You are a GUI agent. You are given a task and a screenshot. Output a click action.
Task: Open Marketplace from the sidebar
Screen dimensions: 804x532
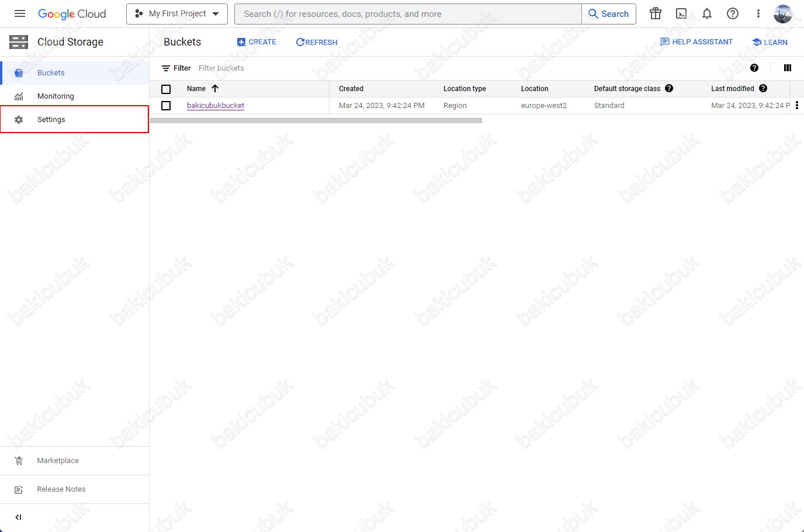pyautogui.click(x=75, y=461)
